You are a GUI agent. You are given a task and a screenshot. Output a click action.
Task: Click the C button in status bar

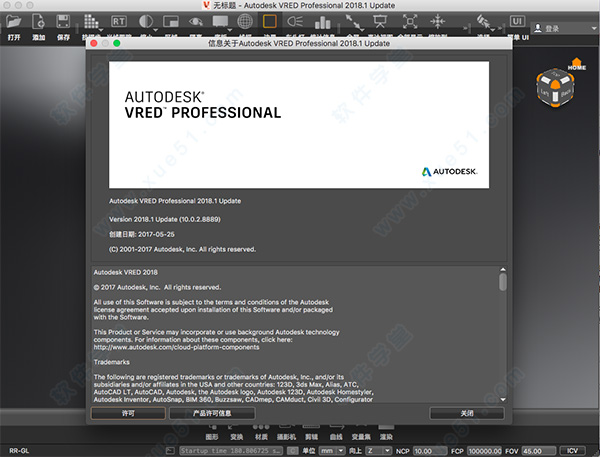pos(293,451)
